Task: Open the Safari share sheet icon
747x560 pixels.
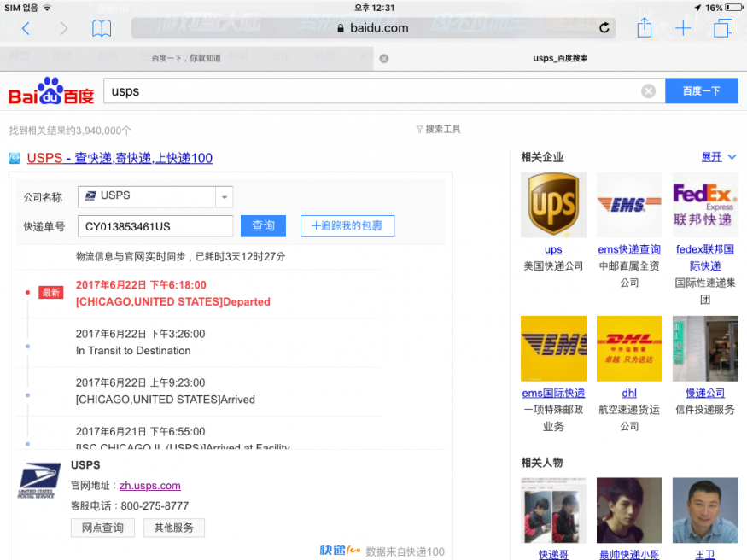Action: point(644,27)
